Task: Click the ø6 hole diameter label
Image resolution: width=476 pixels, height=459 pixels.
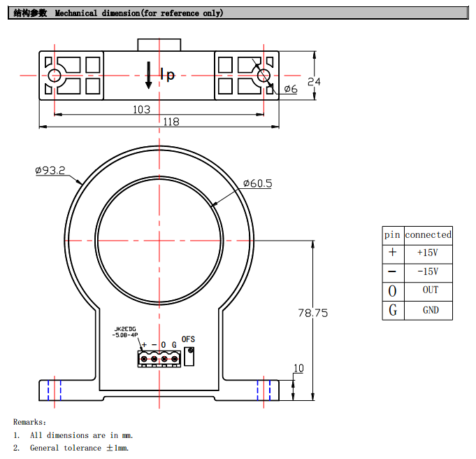Action: tap(291, 89)
